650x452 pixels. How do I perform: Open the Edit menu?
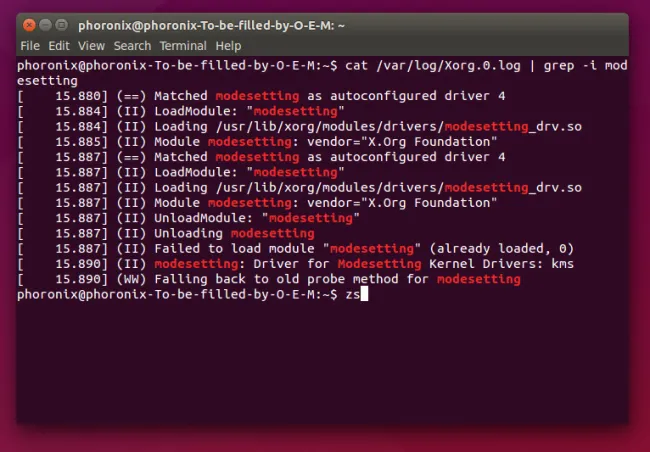click(x=59, y=46)
